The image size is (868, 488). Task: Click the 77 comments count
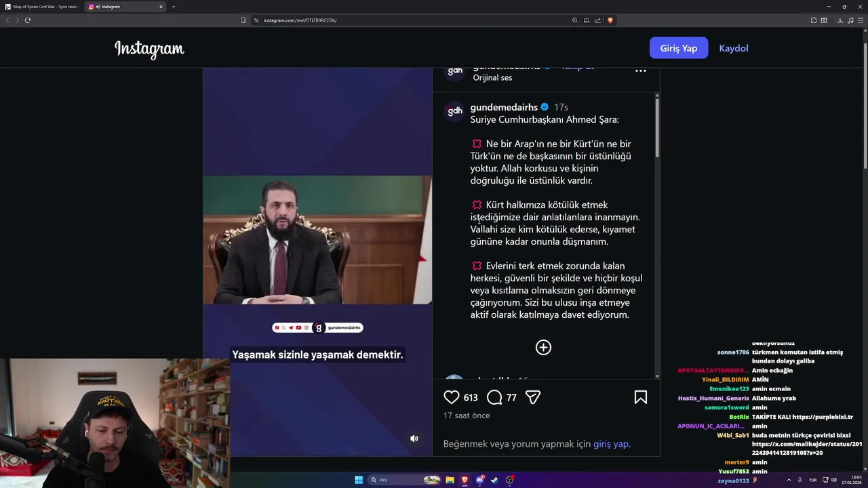pyautogui.click(x=511, y=398)
